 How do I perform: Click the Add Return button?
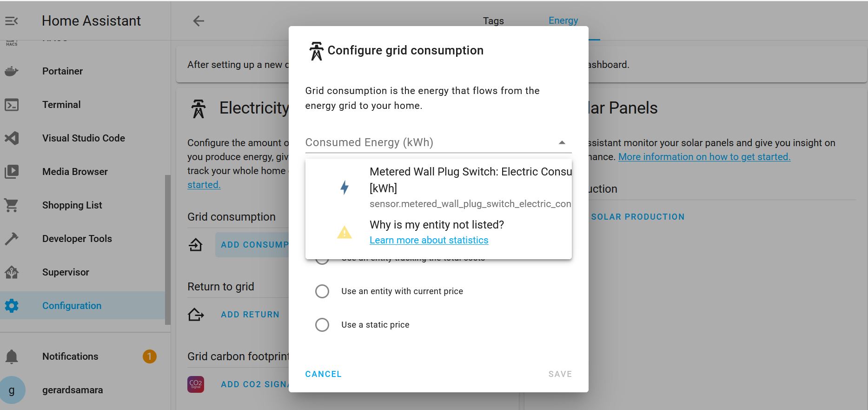click(x=250, y=315)
